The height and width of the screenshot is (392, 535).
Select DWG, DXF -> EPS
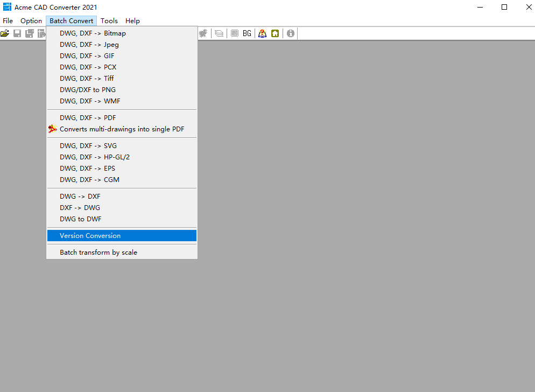pyautogui.click(x=122, y=168)
